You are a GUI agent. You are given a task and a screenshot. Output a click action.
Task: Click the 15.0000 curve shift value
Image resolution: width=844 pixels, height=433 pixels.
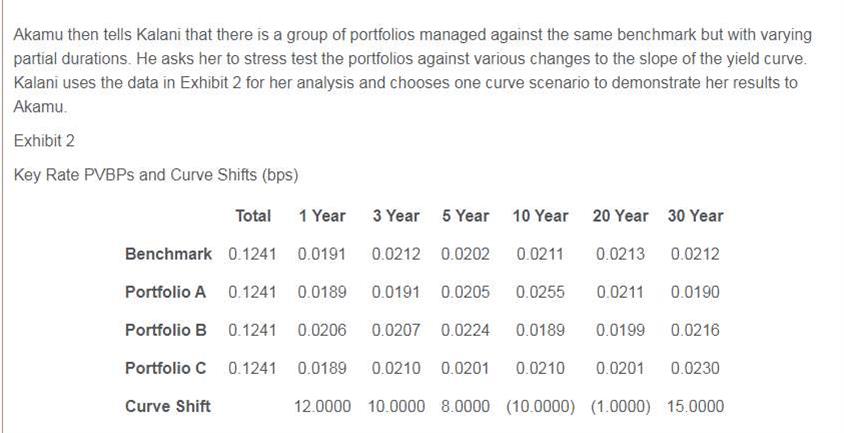(x=695, y=406)
